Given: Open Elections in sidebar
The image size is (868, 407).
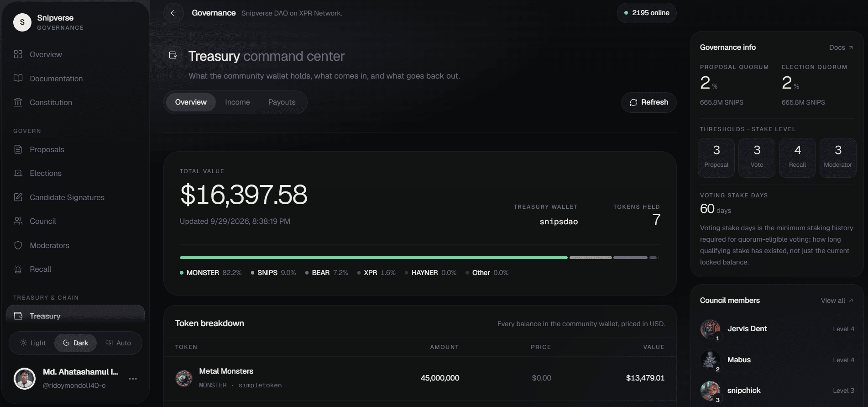Looking at the screenshot, I should [75, 173].
